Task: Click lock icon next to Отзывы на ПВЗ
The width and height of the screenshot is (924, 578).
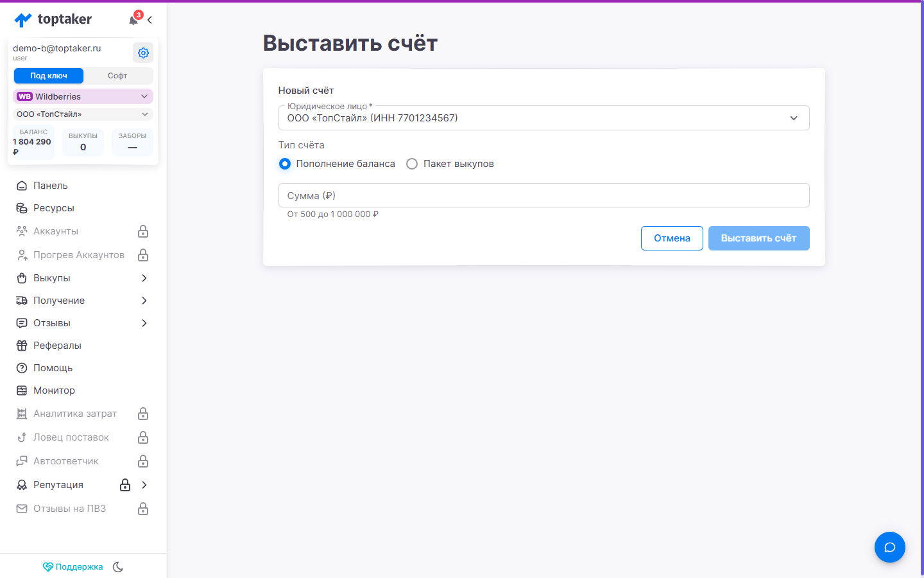Action: [x=143, y=509]
